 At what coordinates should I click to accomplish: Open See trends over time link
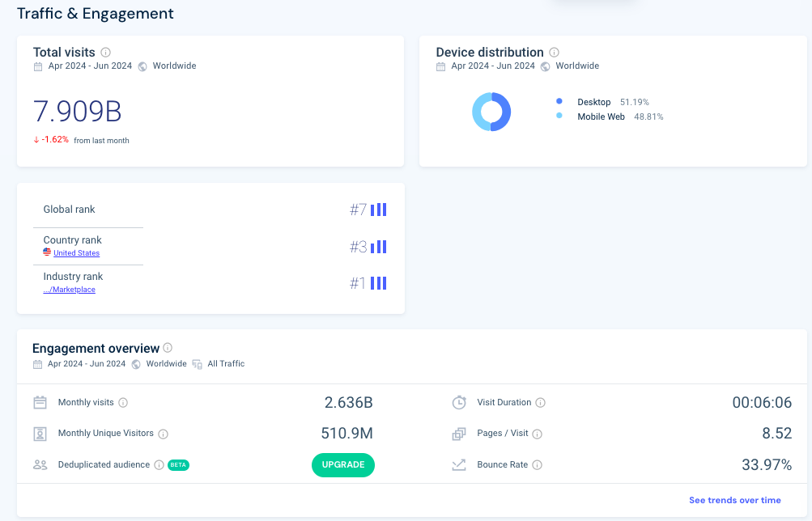[x=734, y=500]
